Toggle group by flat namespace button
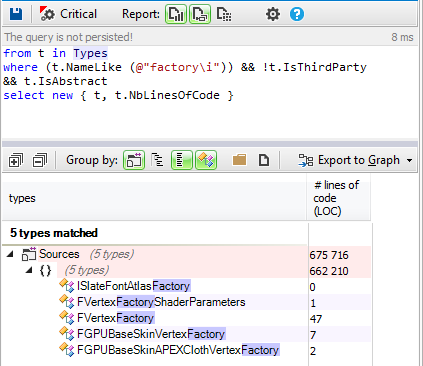 point(182,160)
